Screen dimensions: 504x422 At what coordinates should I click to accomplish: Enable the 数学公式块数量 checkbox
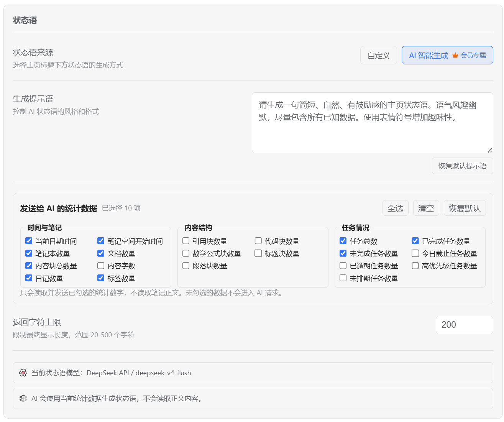point(186,253)
